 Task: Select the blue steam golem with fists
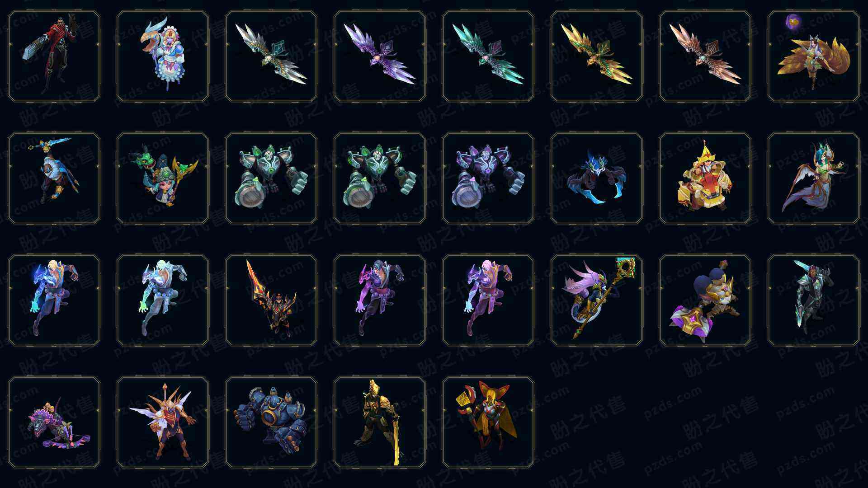click(x=271, y=422)
